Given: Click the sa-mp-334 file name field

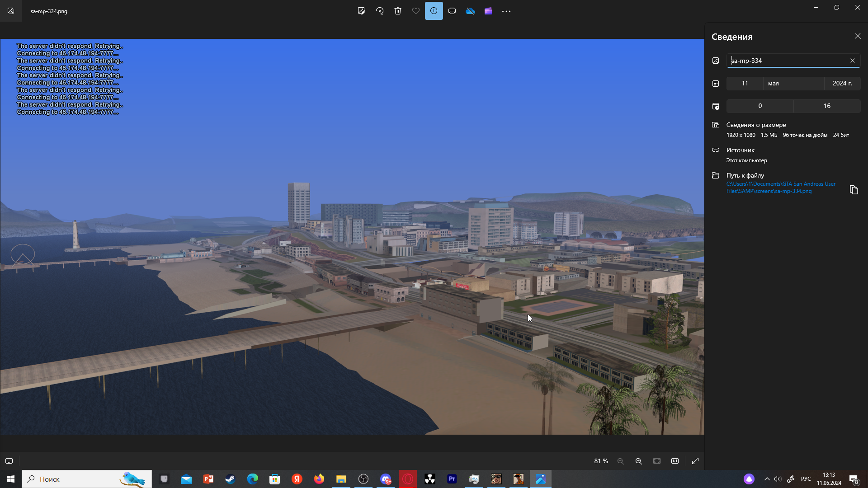Looking at the screenshot, I should coord(787,61).
